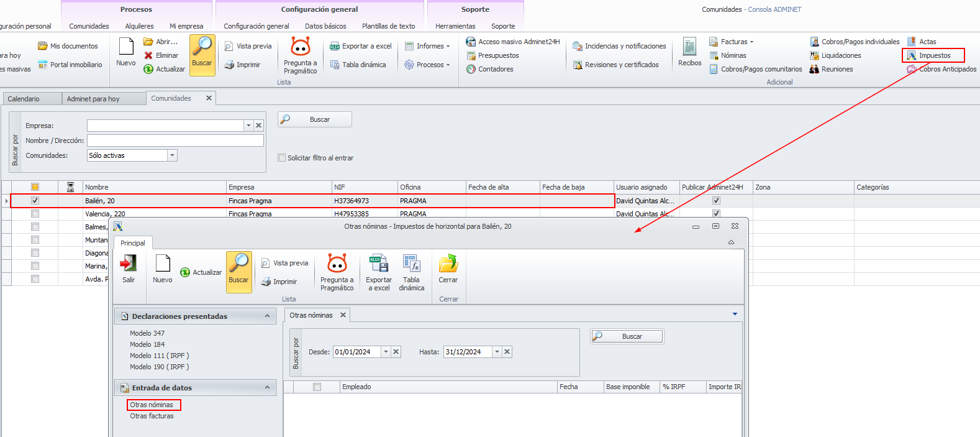
Task: Open Actas
Action: click(922, 42)
